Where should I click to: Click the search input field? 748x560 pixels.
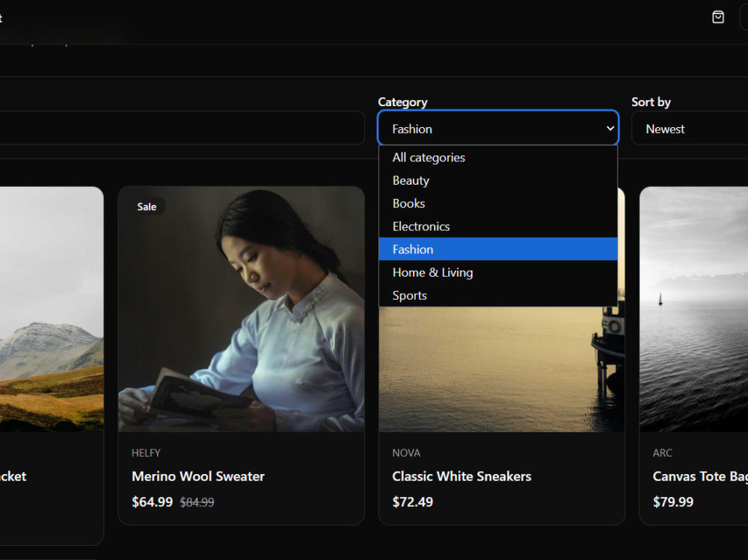182,128
